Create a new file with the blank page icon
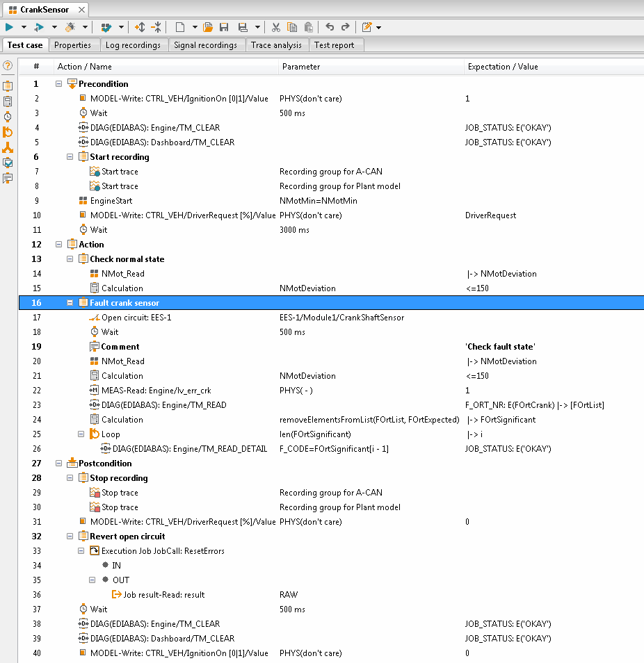This screenshot has width=644, height=663. [x=180, y=28]
